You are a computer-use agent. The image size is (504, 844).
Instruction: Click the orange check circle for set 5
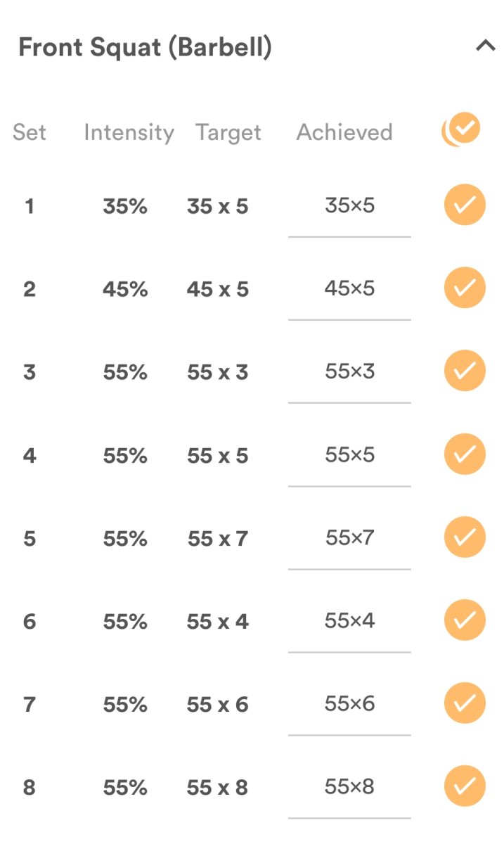click(x=465, y=537)
